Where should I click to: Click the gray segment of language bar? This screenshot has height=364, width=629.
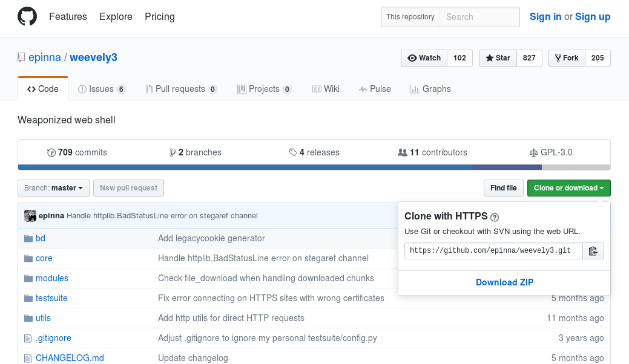click(x=576, y=167)
